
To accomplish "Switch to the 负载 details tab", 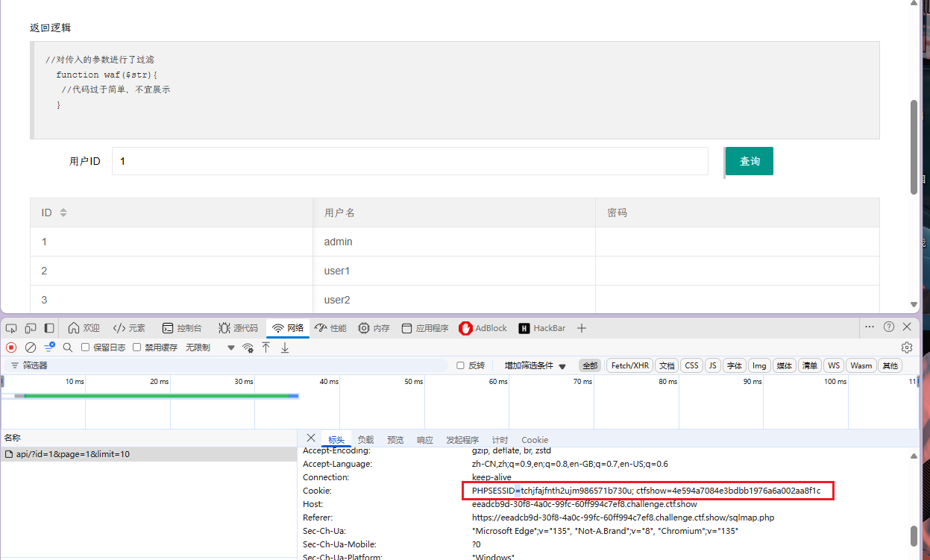I will pos(365,440).
